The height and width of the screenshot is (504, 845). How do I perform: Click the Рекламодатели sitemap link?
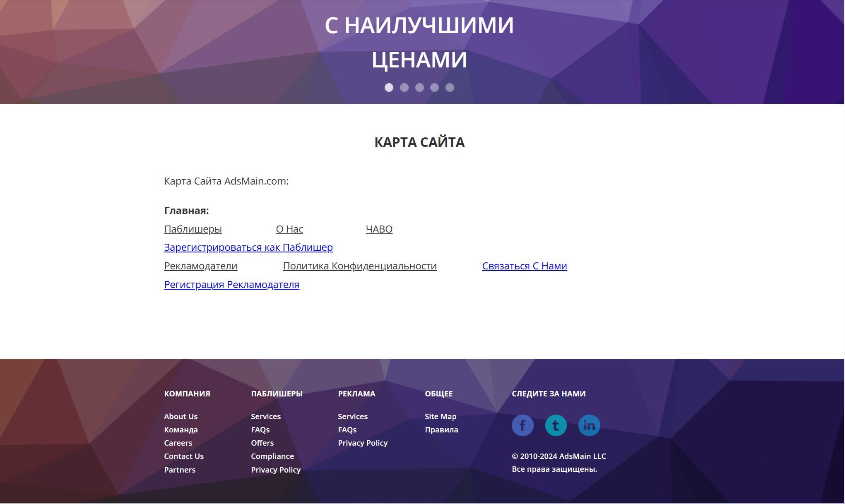200,266
